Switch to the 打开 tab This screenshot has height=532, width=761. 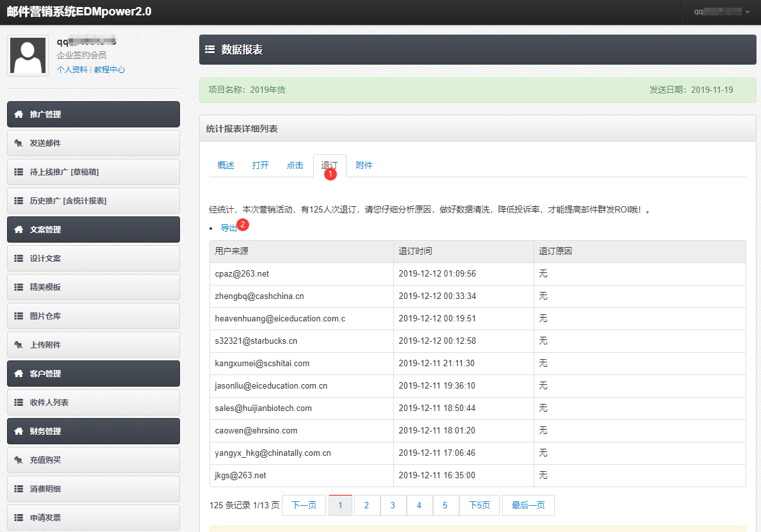pyautogui.click(x=260, y=165)
